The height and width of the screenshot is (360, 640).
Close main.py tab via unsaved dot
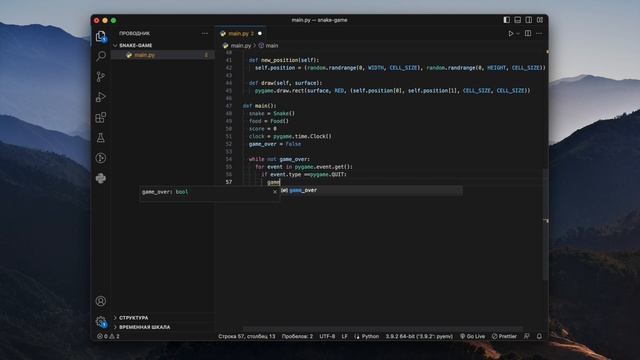260,33
